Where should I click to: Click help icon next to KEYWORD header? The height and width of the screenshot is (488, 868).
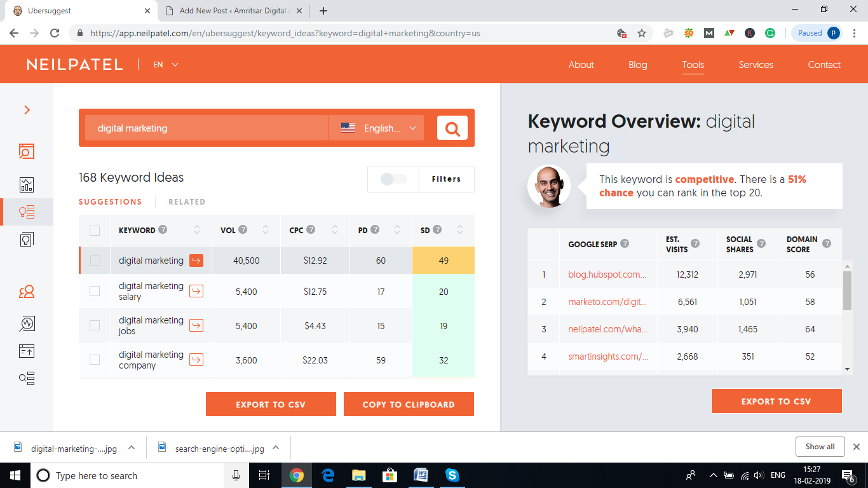[163, 229]
